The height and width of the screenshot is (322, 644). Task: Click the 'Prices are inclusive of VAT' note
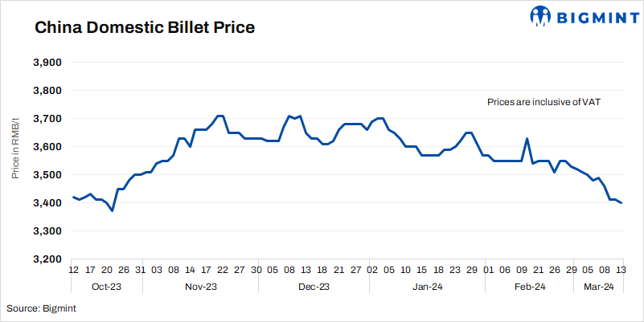click(544, 102)
